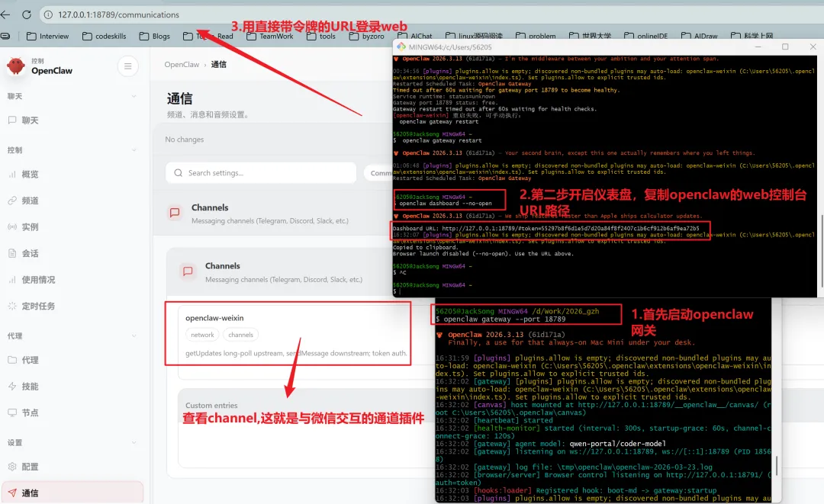Click the MINGW64 terminal window icon
824x504 pixels.
[x=401, y=47]
